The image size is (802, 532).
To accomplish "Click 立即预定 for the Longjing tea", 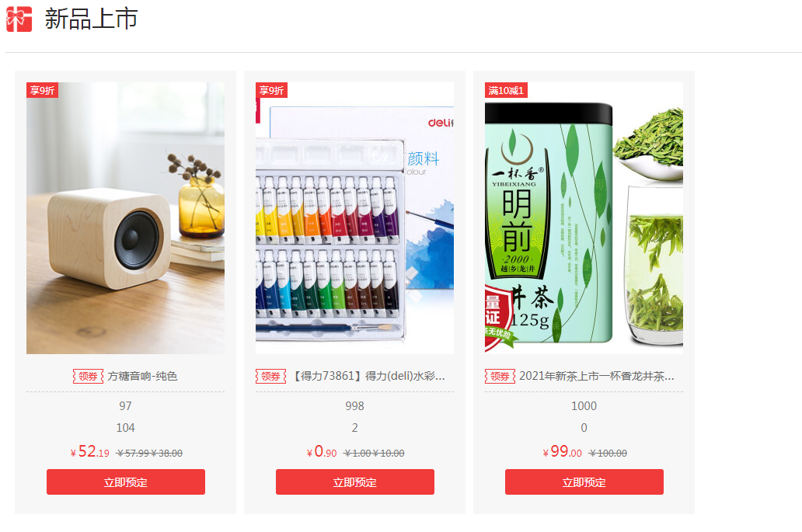I will tap(584, 482).
